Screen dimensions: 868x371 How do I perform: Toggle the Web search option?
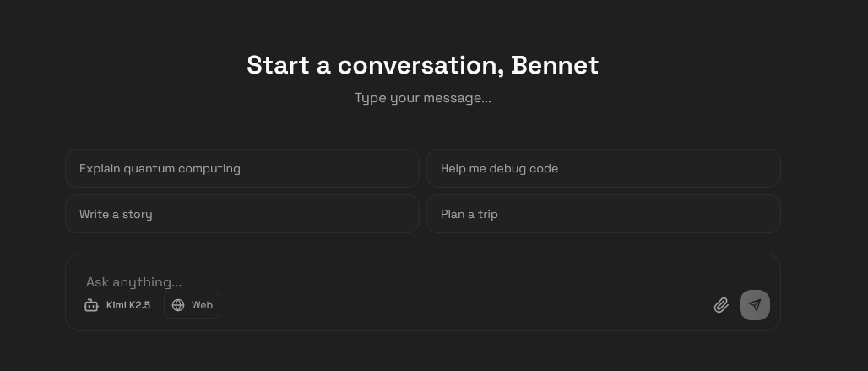pos(192,305)
